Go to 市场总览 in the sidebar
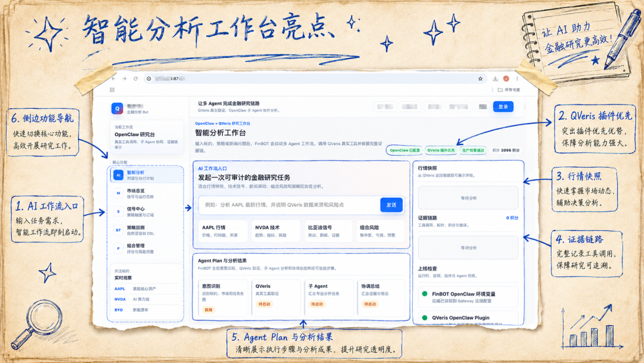Image resolution: width=644 pixels, height=363 pixels. click(x=147, y=193)
